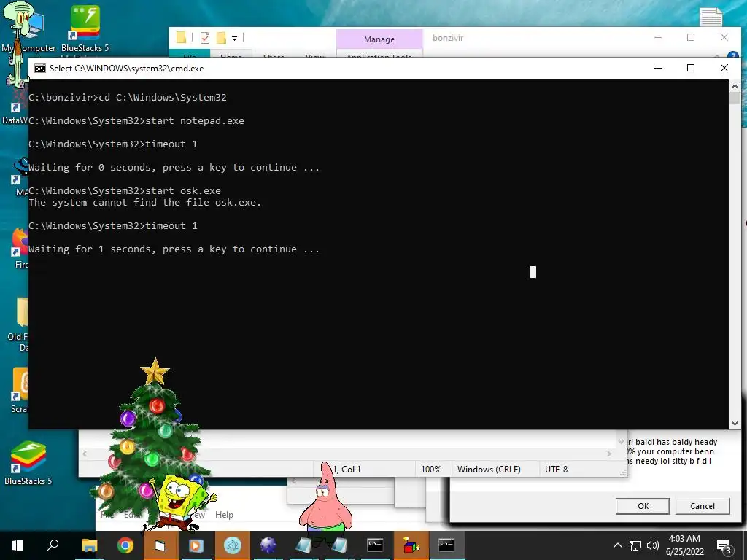Click Notepad vertical scrollbar down arrow

[621, 442]
